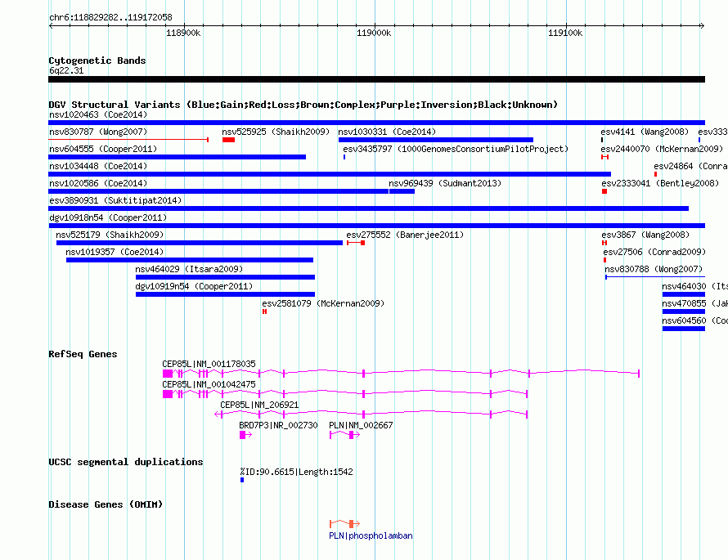Click the blue segmental duplication block
The height and width of the screenshot is (560, 728).
(242, 480)
